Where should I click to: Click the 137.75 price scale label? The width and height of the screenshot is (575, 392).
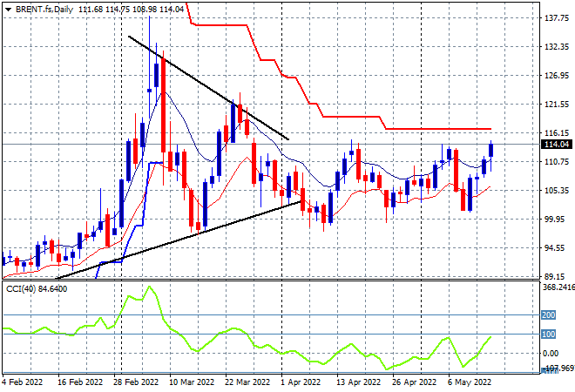point(557,18)
